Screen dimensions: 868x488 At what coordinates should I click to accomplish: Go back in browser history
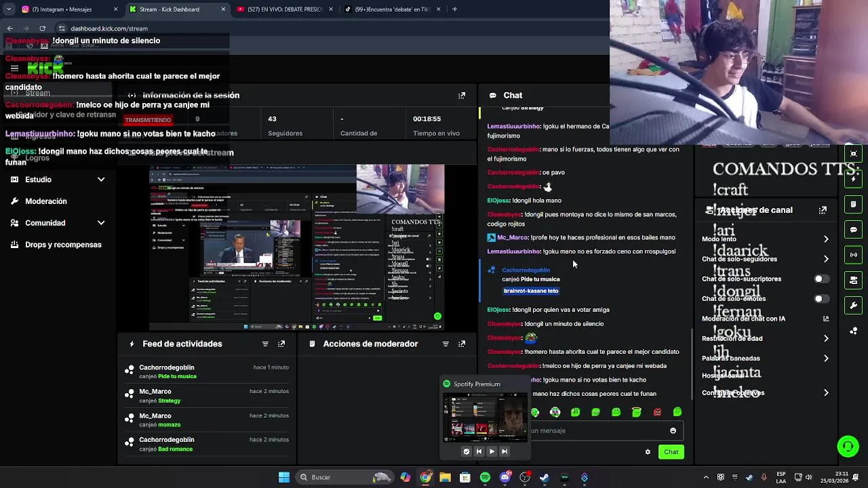(9, 28)
